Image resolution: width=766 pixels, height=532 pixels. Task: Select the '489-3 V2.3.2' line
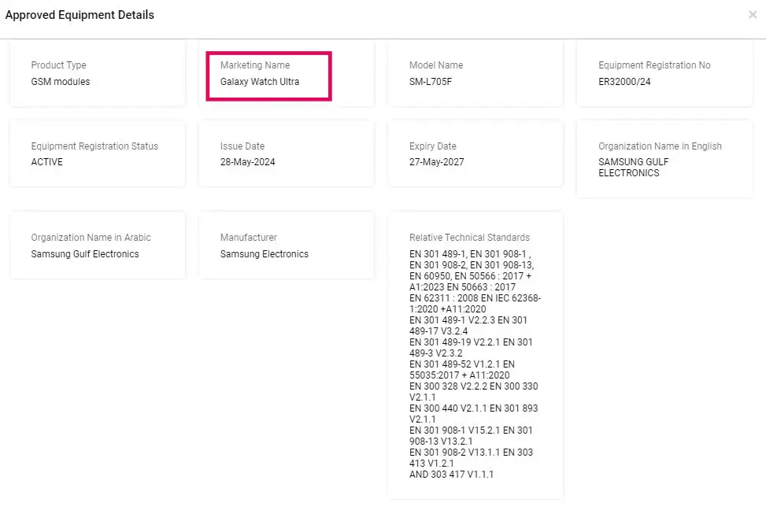coord(436,353)
